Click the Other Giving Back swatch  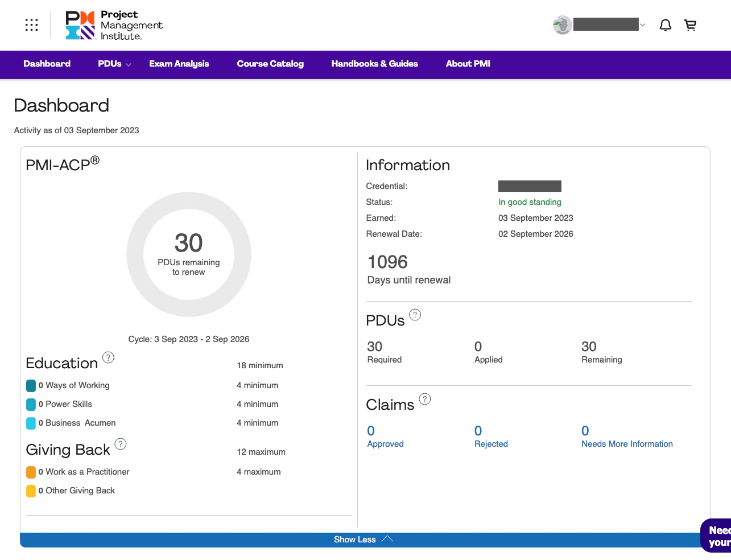31,491
